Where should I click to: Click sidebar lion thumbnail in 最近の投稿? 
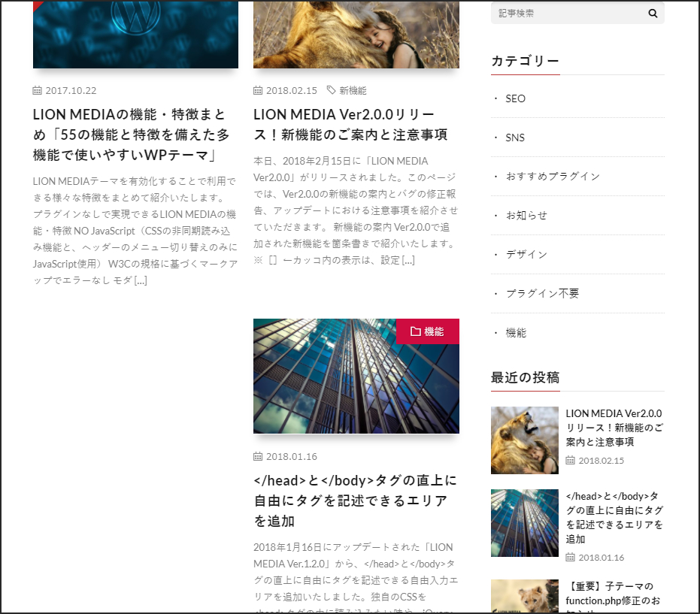pos(525,440)
